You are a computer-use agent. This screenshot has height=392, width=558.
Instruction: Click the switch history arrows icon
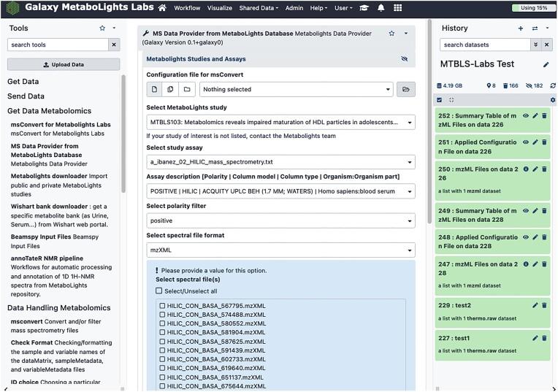[535, 28]
